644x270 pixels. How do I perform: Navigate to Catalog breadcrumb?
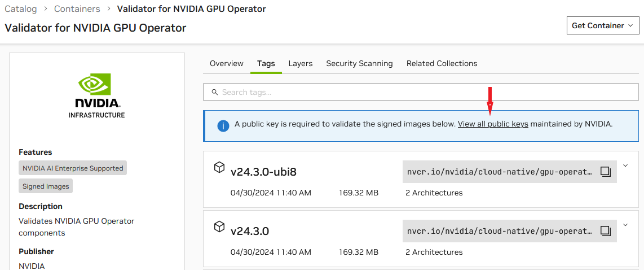[21, 9]
